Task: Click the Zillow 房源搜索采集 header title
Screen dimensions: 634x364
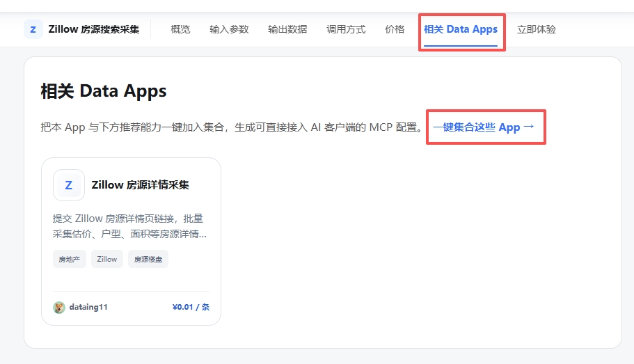Action: pyautogui.click(x=94, y=29)
